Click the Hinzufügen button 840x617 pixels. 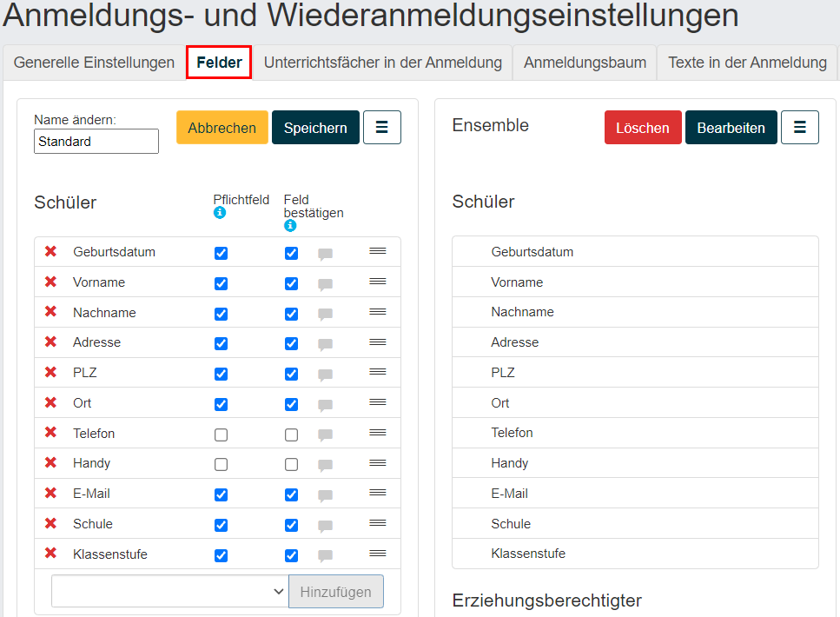336,591
